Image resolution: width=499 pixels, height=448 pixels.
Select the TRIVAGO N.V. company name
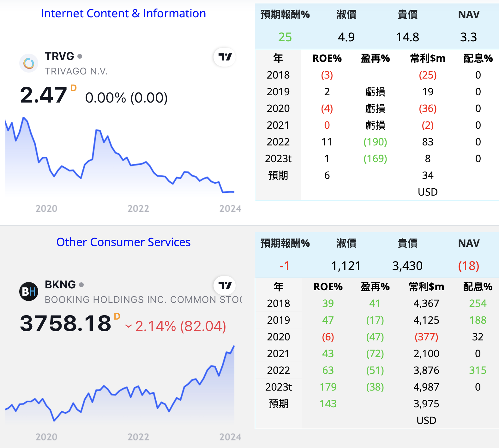[x=76, y=71]
